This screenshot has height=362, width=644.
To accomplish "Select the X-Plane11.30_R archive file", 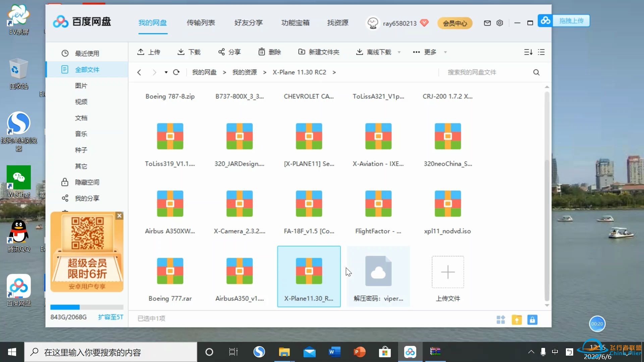I will 309,277.
